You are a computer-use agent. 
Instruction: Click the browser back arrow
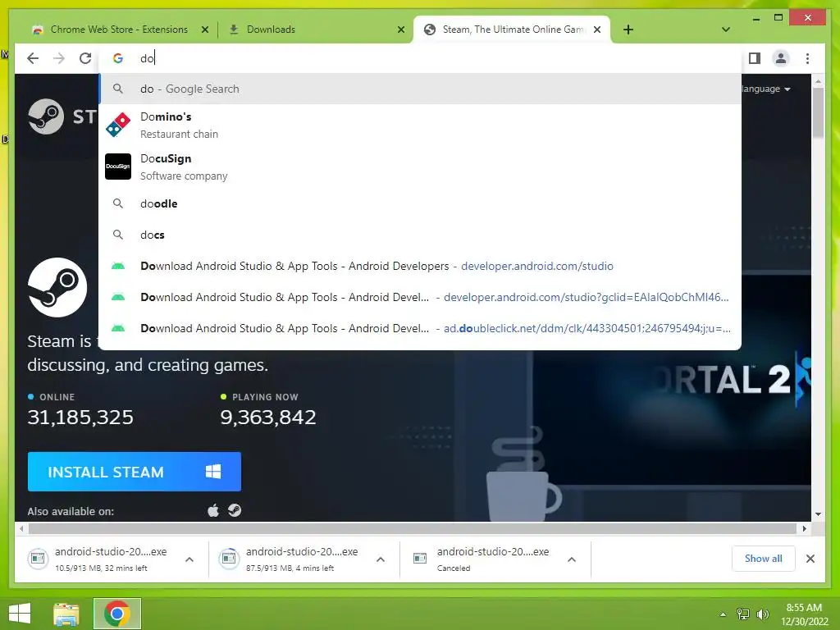coord(33,58)
